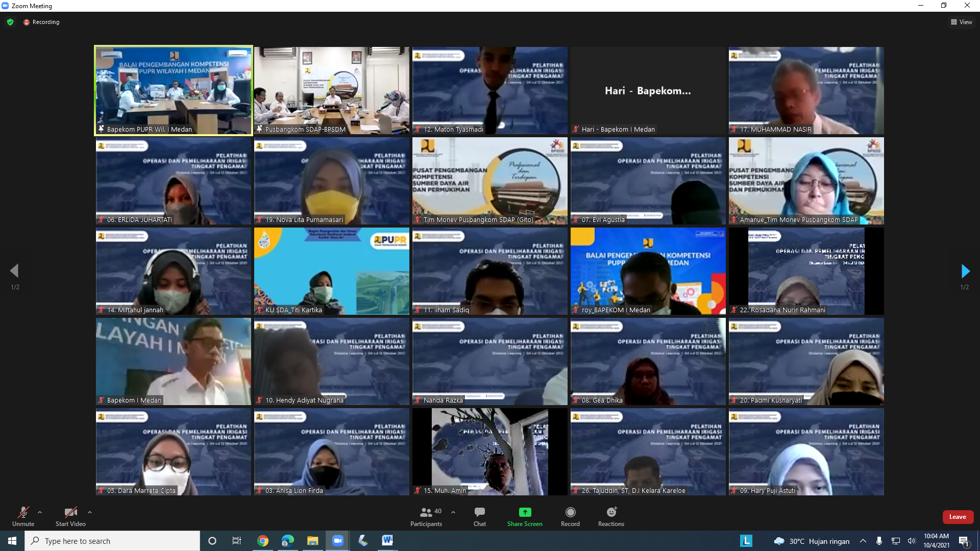Start recording with Record button

pos(570,516)
